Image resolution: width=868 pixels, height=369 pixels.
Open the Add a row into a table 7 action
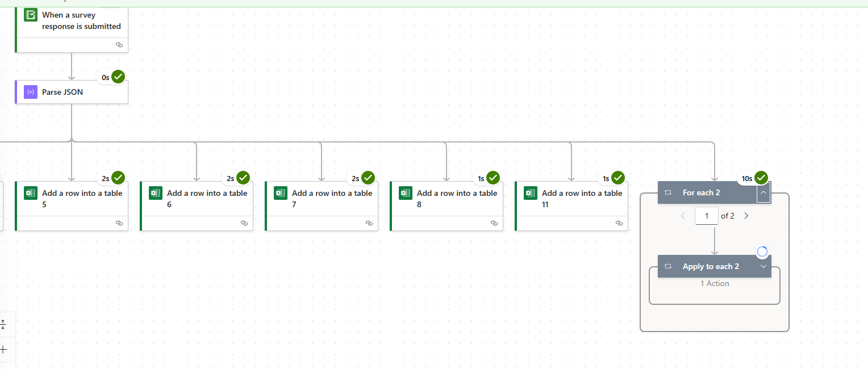332,199
